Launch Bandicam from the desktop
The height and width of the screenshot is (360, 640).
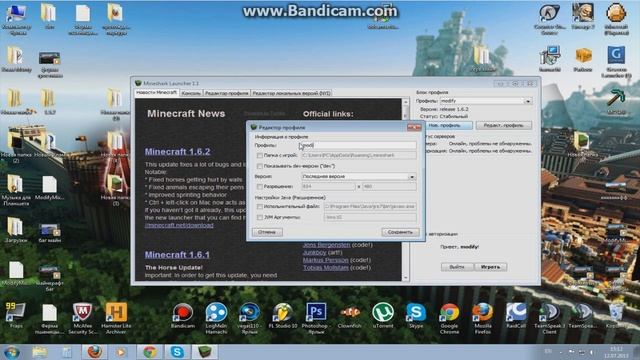(x=182, y=315)
